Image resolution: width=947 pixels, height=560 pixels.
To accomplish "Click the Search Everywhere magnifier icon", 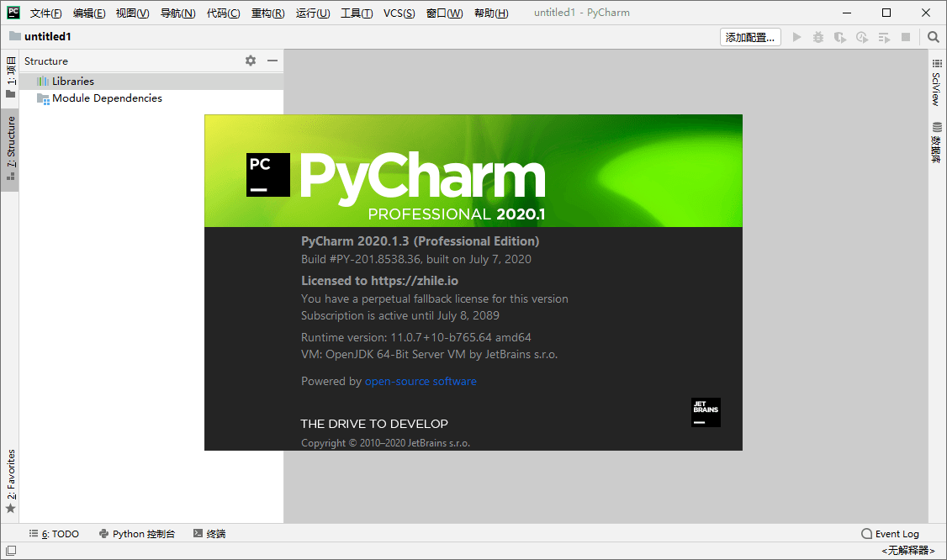I will coord(933,37).
